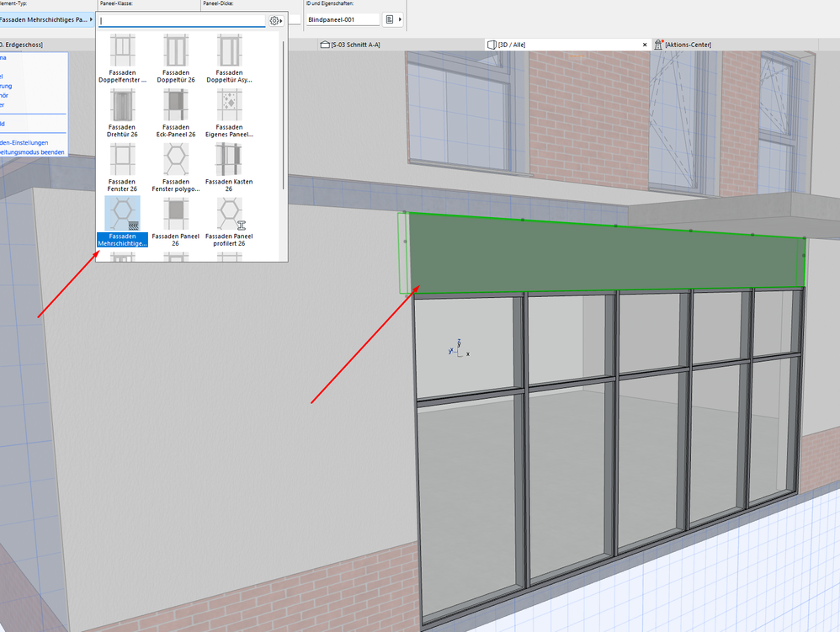The height and width of the screenshot is (632, 840).
Task: Open the Paneel-Klasse settings gear
Action: tap(274, 20)
